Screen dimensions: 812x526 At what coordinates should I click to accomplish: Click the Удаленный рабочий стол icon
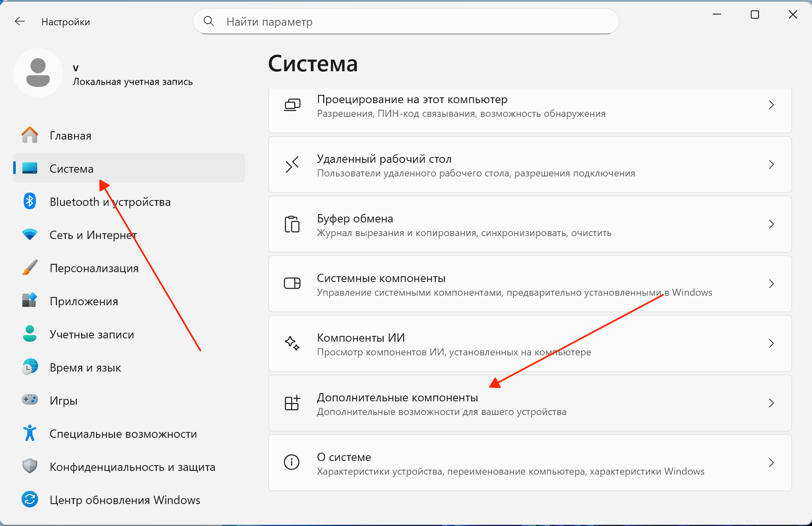pos(292,164)
